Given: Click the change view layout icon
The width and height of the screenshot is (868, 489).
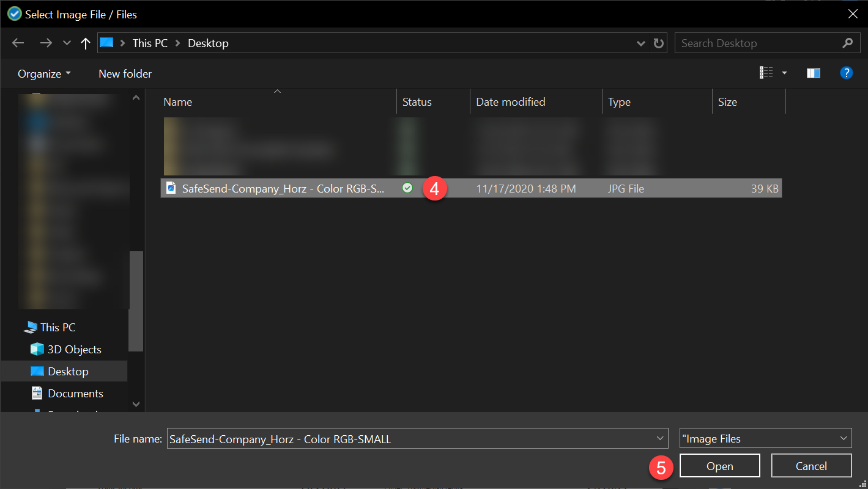Looking at the screenshot, I should [x=766, y=73].
